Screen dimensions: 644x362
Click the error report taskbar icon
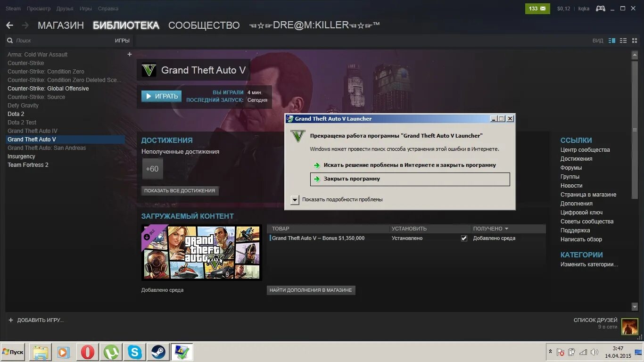click(x=182, y=352)
